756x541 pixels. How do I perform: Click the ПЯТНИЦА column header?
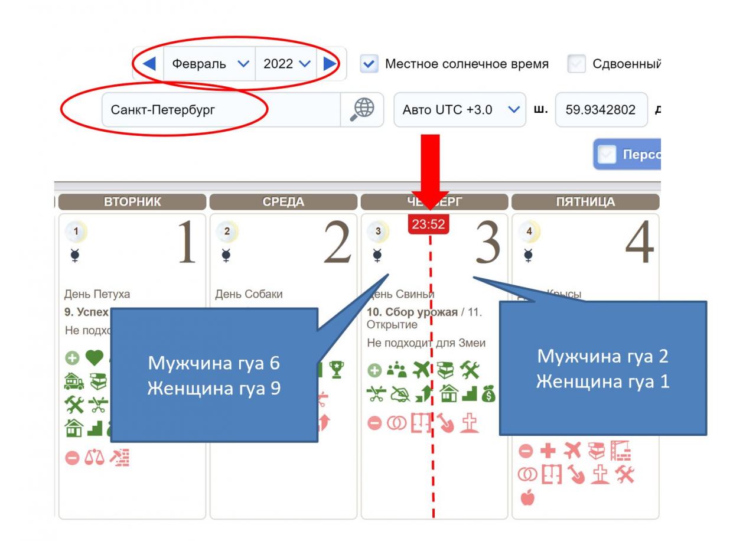pyautogui.click(x=585, y=202)
